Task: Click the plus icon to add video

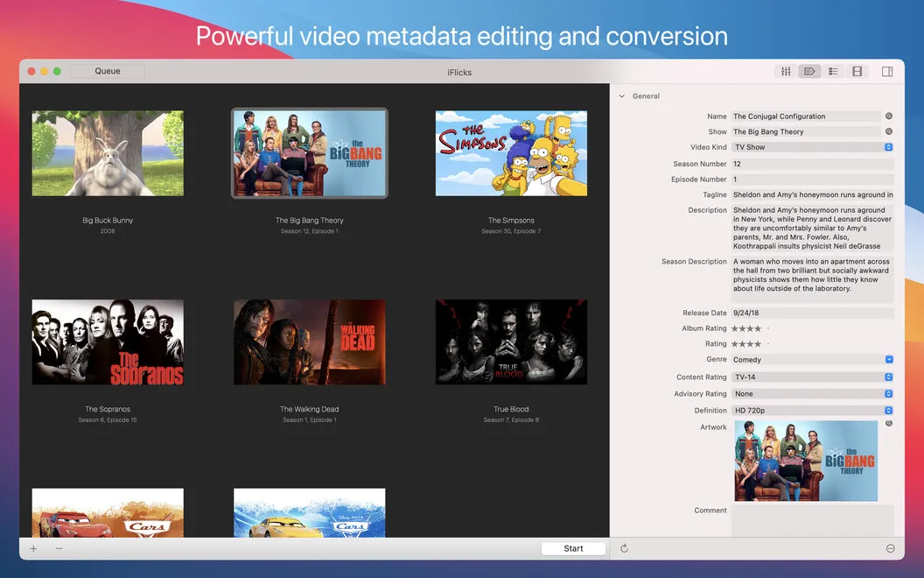Action: [33, 548]
